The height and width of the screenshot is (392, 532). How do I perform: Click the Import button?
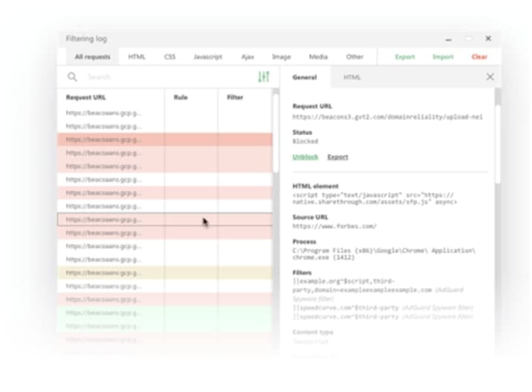tap(443, 57)
